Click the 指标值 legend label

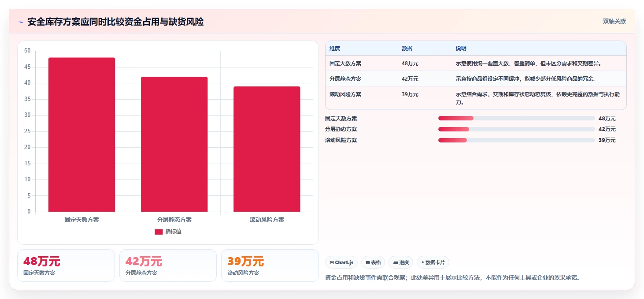pyautogui.click(x=173, y=232)
